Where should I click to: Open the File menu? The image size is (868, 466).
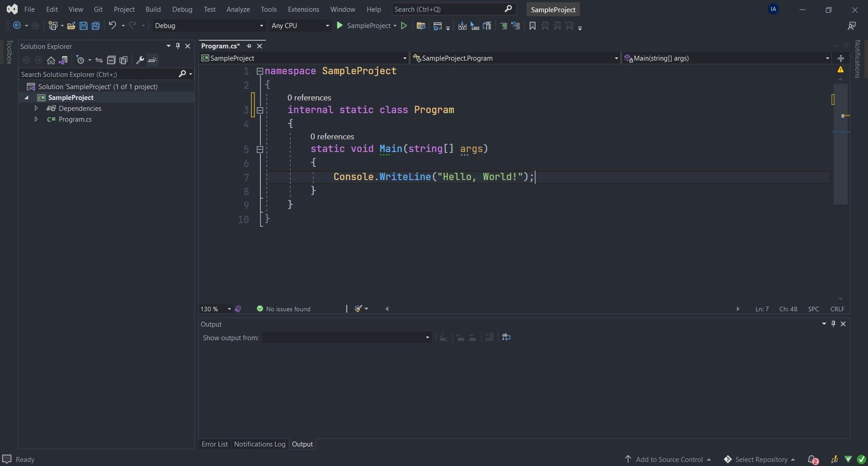coord(29,9)
